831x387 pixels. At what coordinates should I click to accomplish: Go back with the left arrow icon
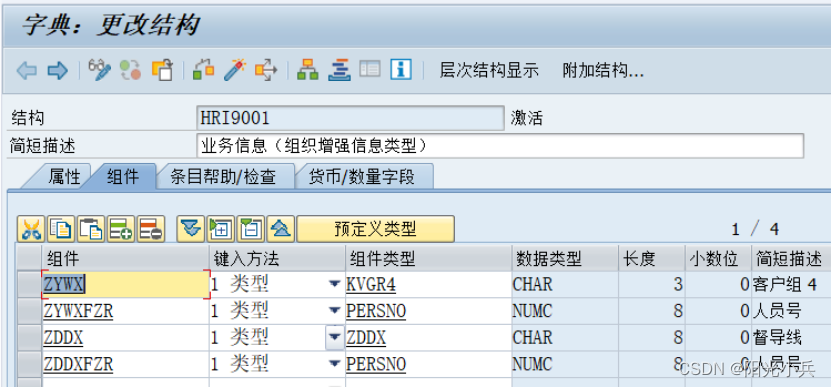[26, 70]
